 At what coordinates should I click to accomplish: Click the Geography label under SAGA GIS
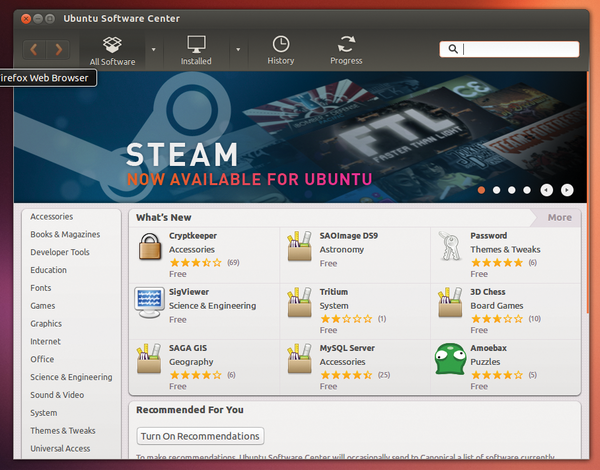click(x=191, y=362)
